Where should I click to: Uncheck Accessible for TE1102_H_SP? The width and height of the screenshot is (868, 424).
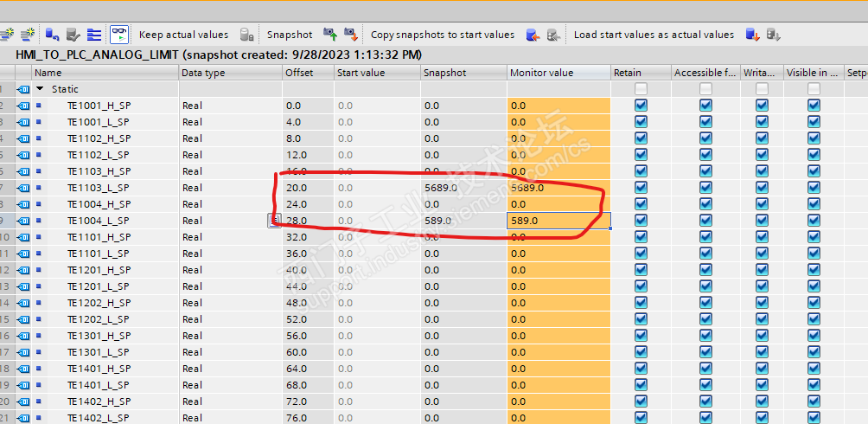705,138
